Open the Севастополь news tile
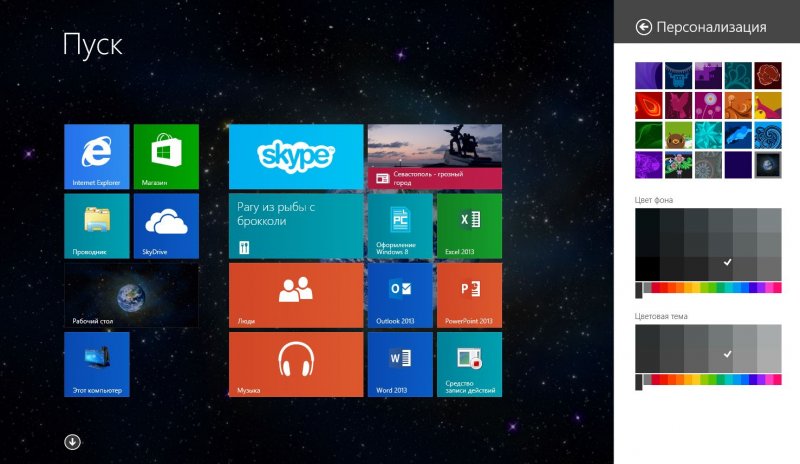 [x=435, y=157]
